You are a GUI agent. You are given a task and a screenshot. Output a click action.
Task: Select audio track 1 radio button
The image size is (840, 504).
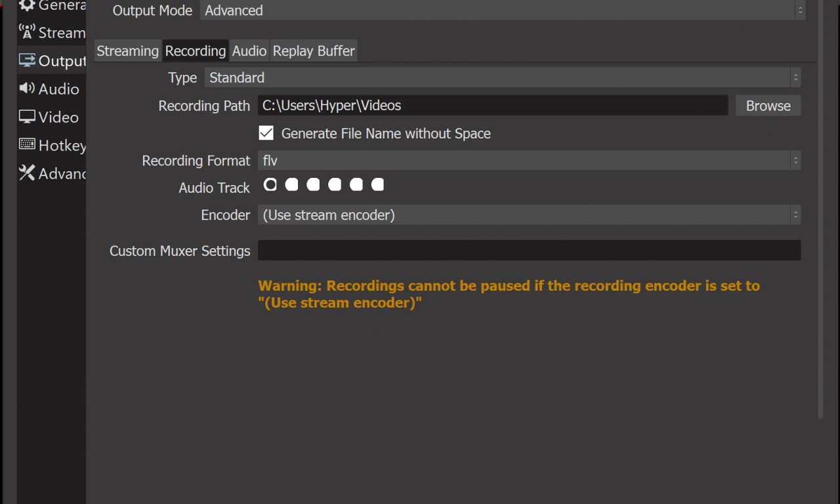point(270,185)
